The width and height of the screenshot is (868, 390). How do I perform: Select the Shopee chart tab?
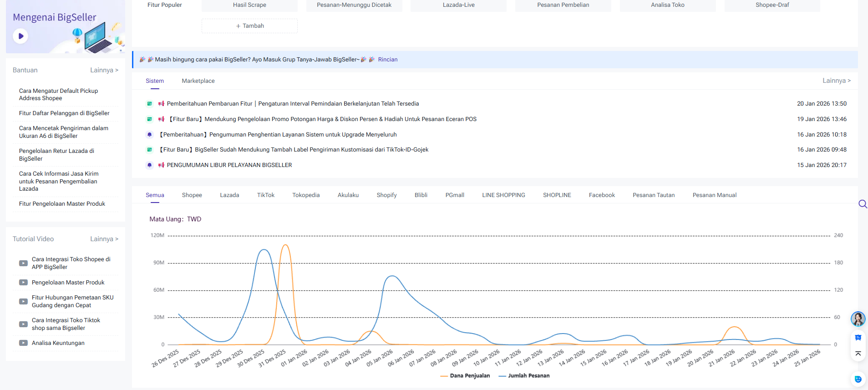192,195
